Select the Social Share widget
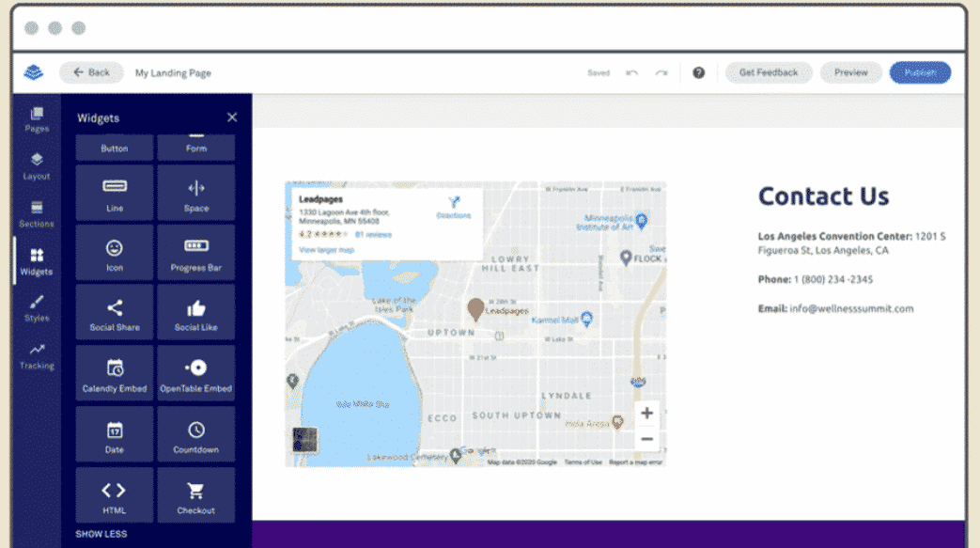 [115, 313]
